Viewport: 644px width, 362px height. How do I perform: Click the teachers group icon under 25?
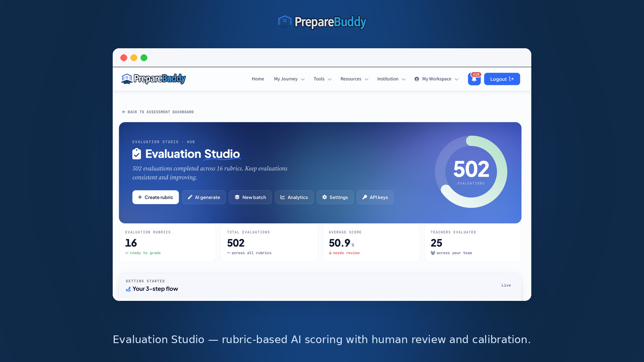[x=433, y=253]
